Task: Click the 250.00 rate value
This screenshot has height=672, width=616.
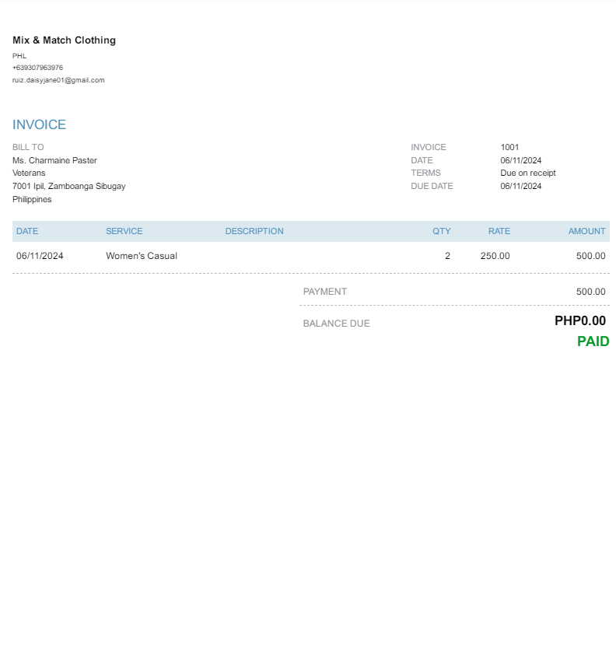Action: click(495, 256)
